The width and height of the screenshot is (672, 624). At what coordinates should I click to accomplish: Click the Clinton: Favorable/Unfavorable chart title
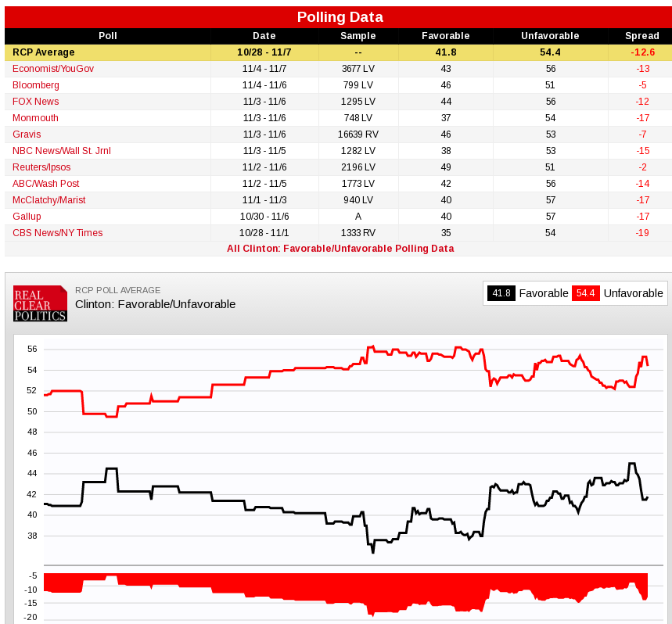pyautogui.click(x=155, y=304)
